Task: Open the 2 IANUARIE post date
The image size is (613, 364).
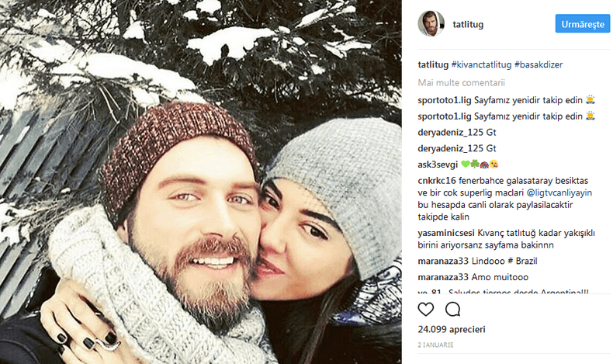Action: tap(435, 345)
